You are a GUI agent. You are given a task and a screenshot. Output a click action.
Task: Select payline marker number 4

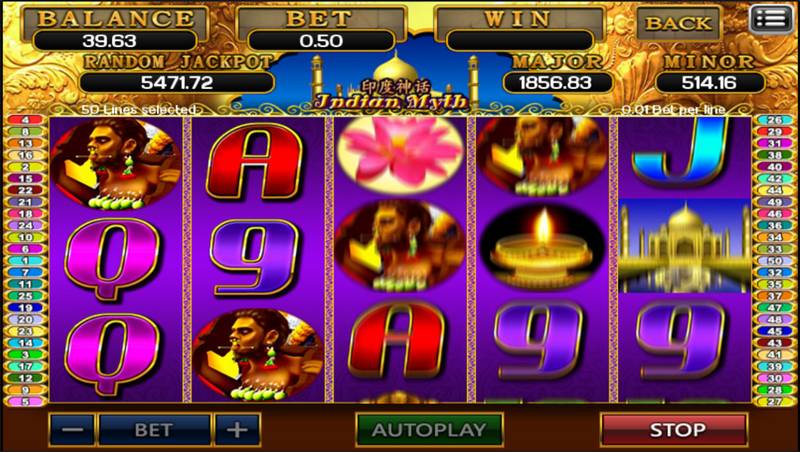tap(25, 120)
